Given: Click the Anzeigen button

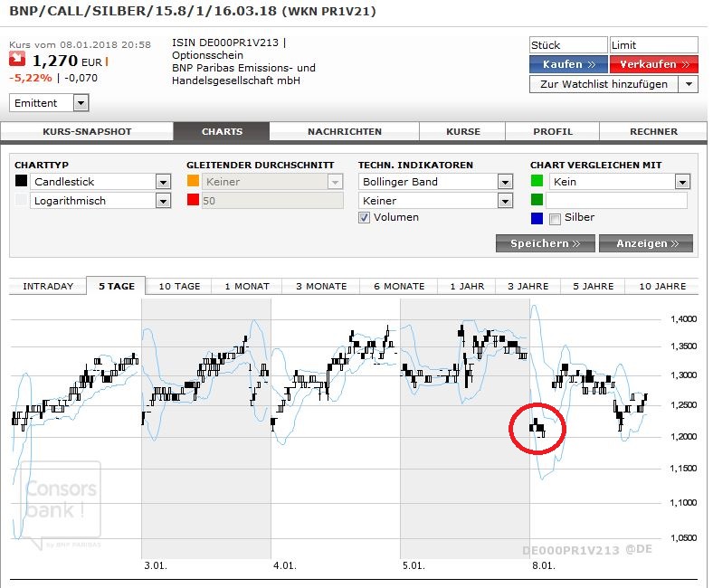Looking at the screenshot, I should 646,243.
